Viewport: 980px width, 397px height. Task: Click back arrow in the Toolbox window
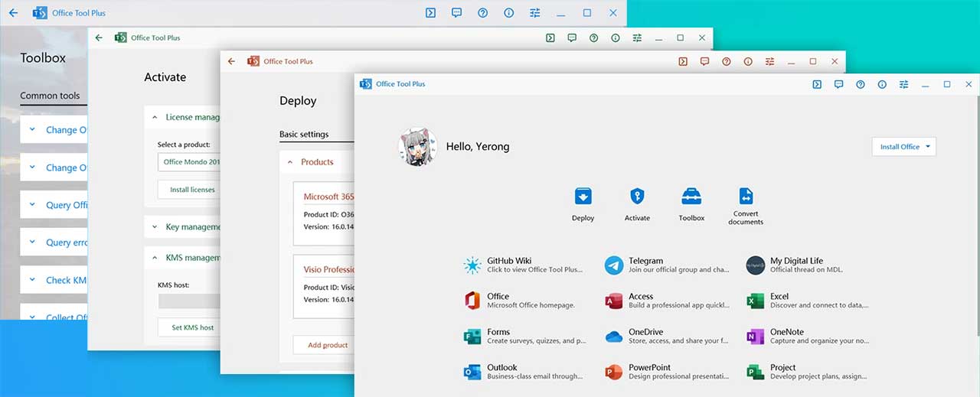13,13
